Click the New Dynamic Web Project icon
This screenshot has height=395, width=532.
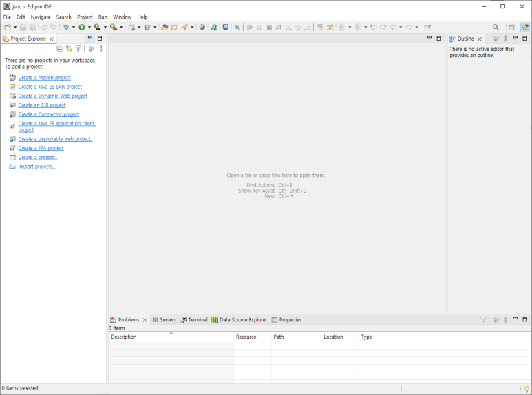tap(131, 27)
